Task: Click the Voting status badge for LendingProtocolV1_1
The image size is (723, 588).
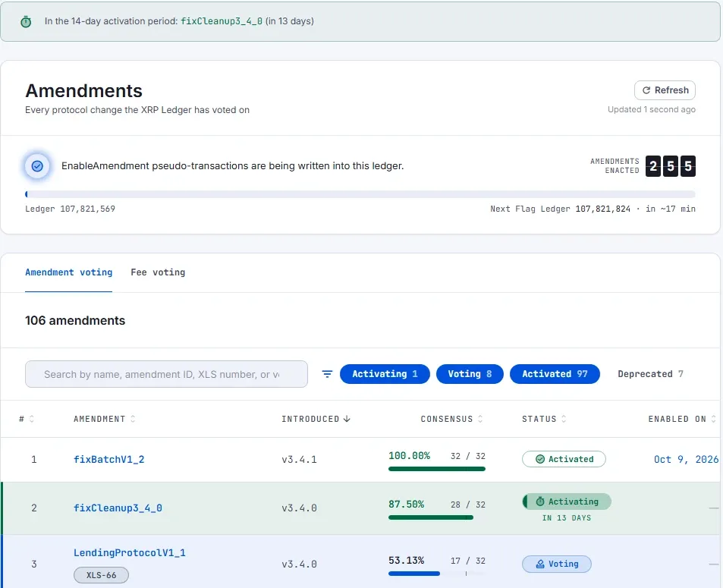Action: (557, 564)
